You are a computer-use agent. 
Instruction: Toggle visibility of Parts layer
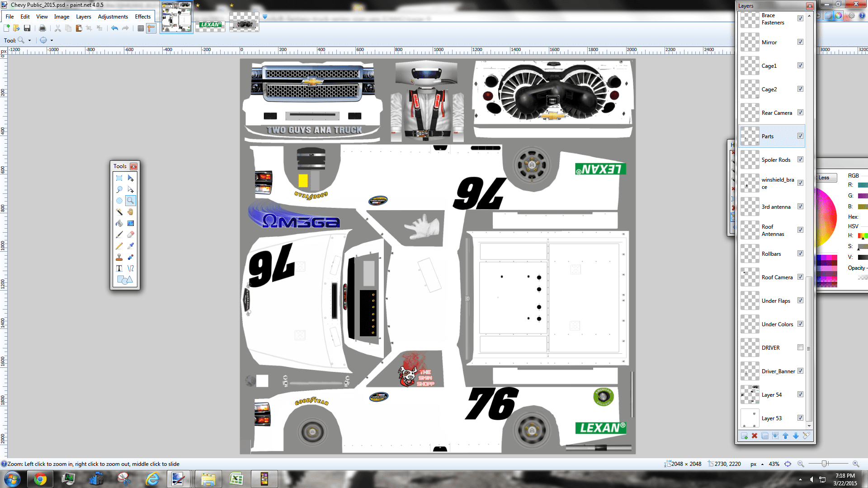pos(800,136)
